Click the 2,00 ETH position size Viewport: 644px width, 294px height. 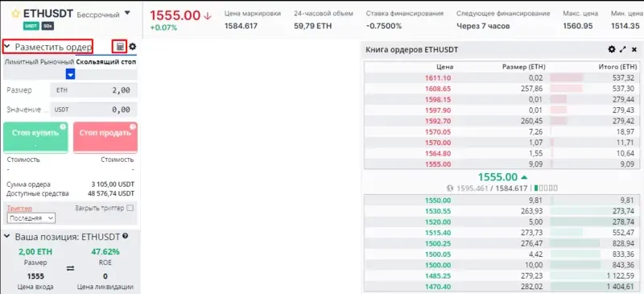35,251
